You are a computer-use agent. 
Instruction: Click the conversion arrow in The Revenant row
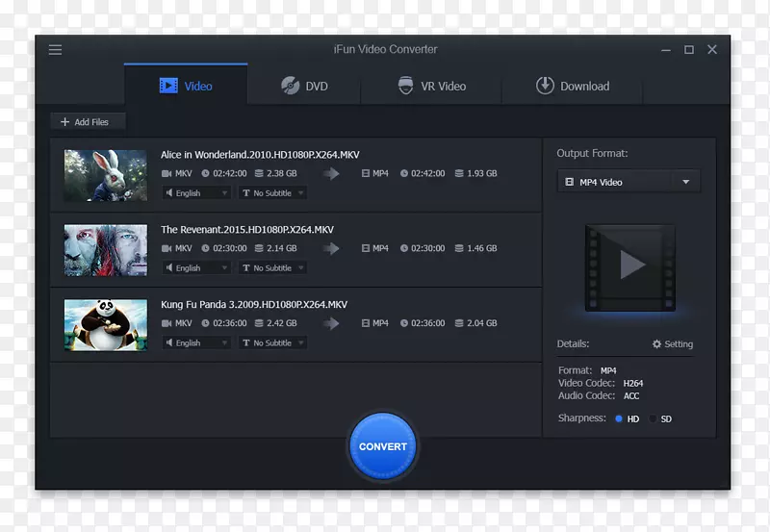click(x=331, y=248)
